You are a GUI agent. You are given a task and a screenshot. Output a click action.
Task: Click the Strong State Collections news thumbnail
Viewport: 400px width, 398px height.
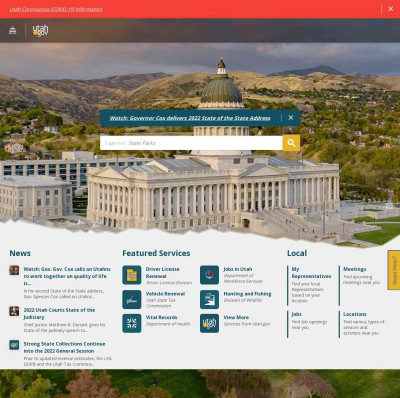(14, 345)
